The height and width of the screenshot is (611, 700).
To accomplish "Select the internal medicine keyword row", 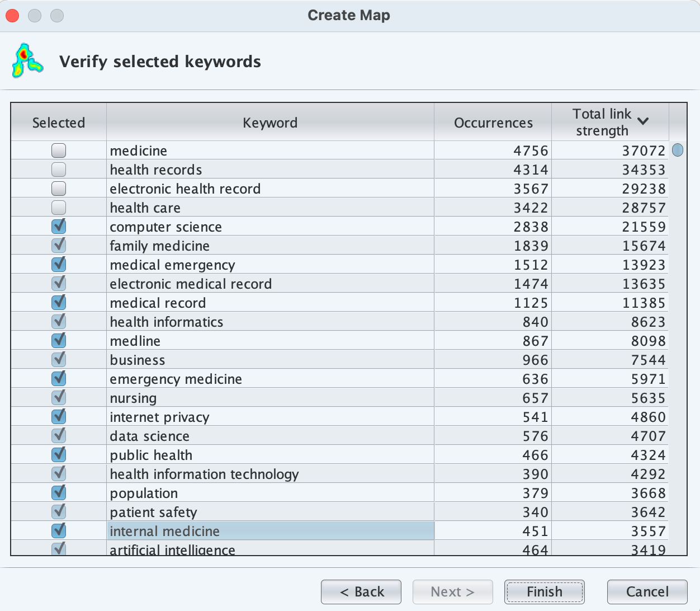I will click(271, 531).
